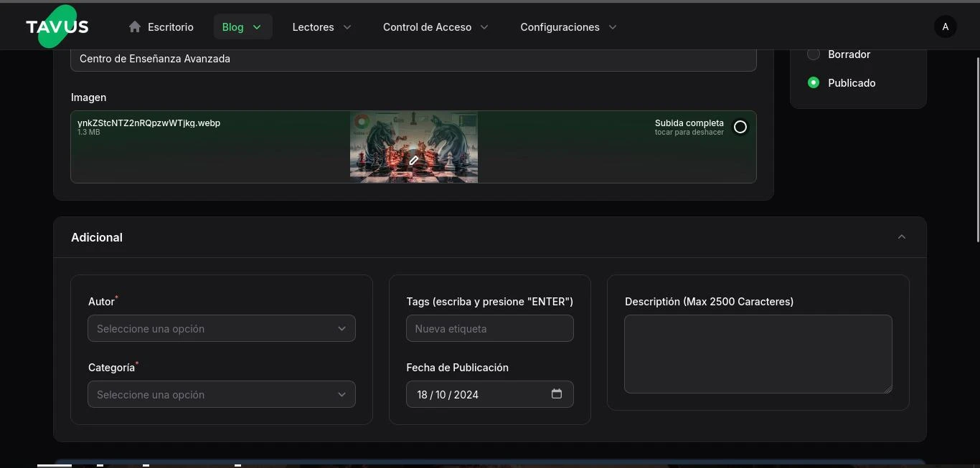Expand the Blog menu

[x=242, y=27]
